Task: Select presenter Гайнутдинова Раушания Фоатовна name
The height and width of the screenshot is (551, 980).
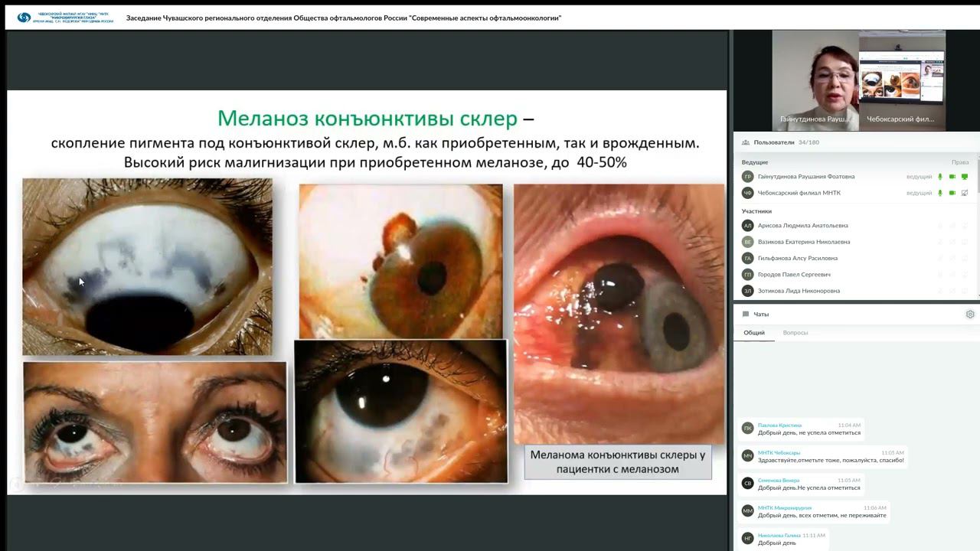Action: pyautogui.click(x=806, y=177)
